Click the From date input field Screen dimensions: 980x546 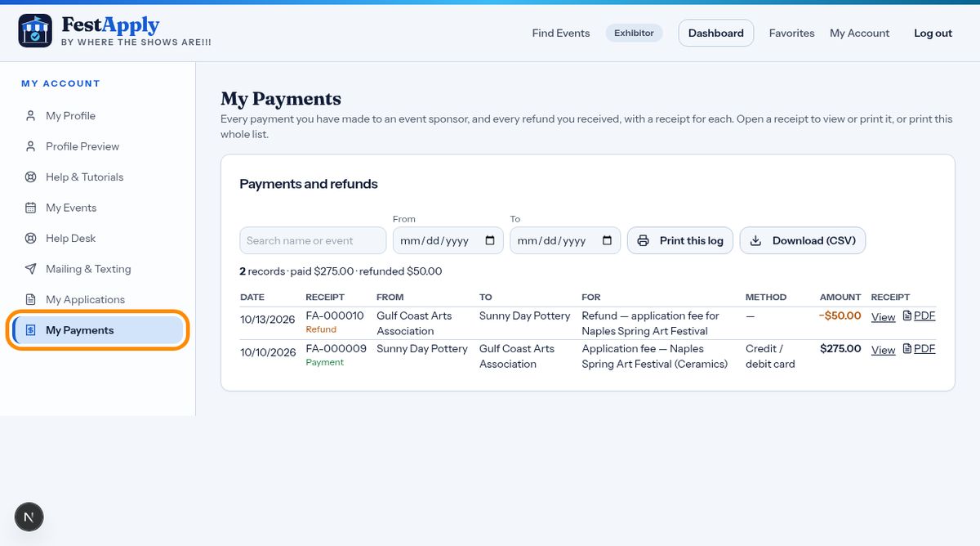pos(448,241)
